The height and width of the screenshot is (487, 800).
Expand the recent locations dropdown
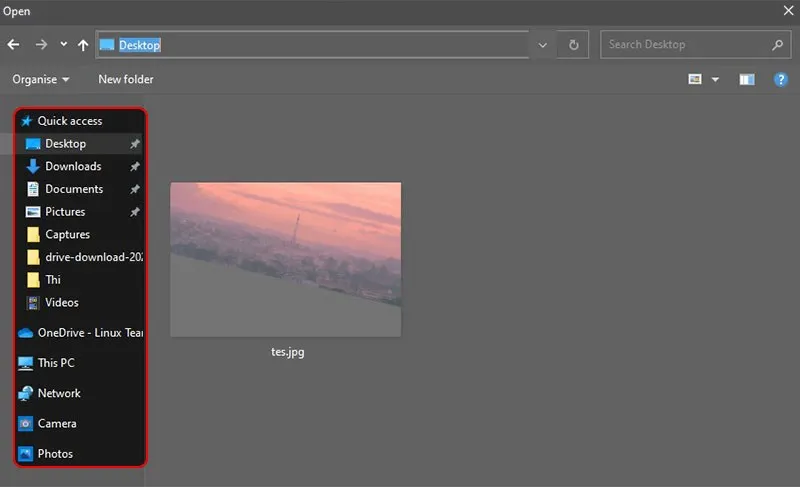(x=64, y=45)
